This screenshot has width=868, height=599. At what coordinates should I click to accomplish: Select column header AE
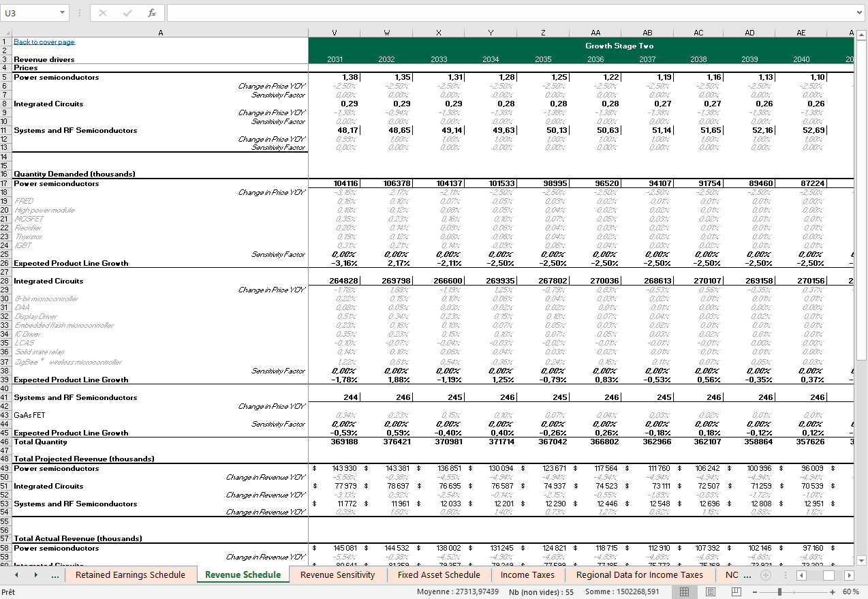coord(801,33)
